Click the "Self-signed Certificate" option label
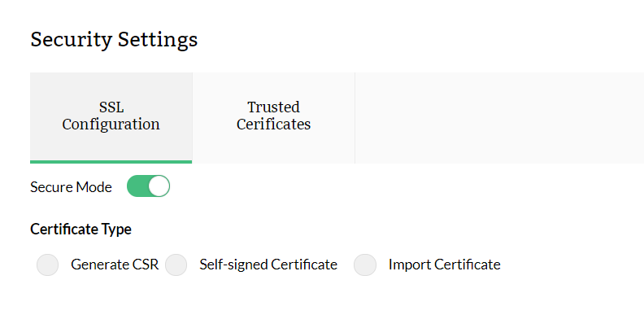 [268, 265]
